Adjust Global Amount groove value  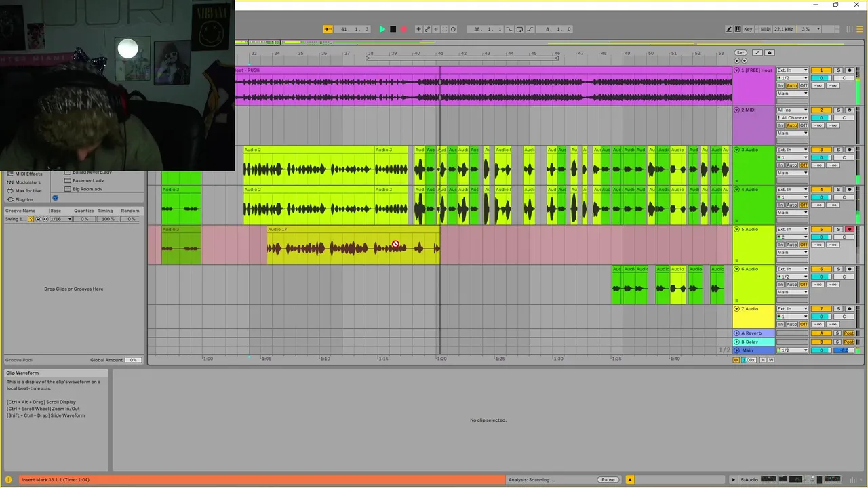(x=133, y=360)
